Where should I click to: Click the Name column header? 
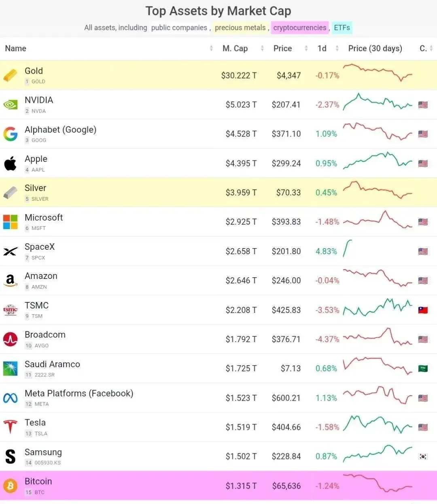point(16,49)
